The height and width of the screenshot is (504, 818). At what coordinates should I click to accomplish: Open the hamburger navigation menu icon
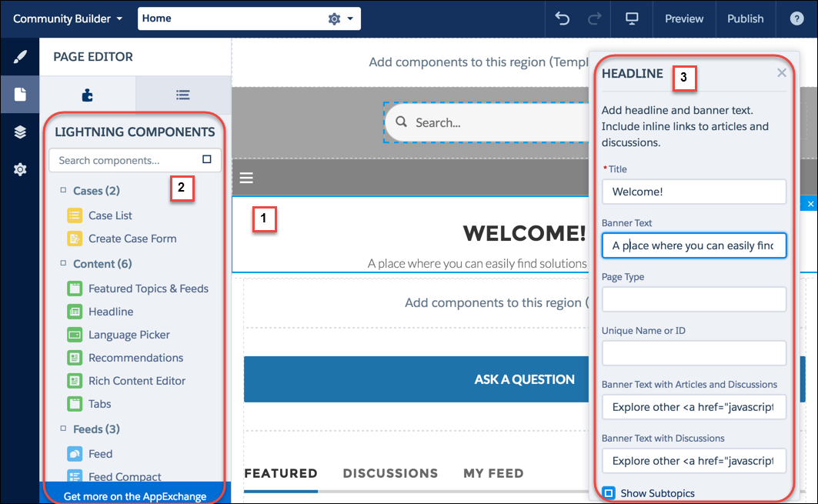pos(246,178)
